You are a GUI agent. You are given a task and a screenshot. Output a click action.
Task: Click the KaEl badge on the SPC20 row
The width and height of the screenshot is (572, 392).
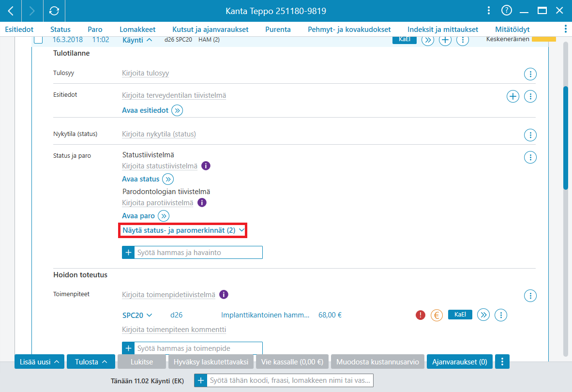coord(460,315)
